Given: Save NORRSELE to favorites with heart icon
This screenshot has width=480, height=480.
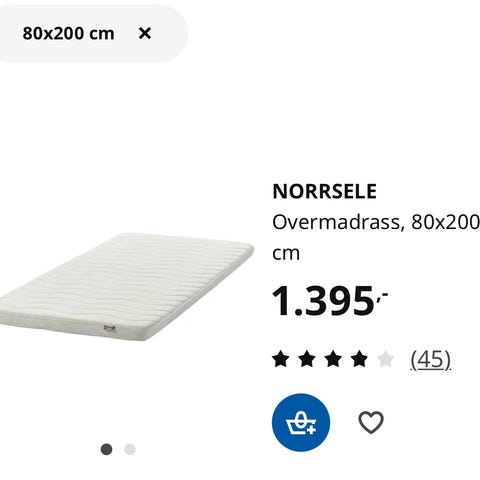Looking at the screenshot, I should click(371, 422).
